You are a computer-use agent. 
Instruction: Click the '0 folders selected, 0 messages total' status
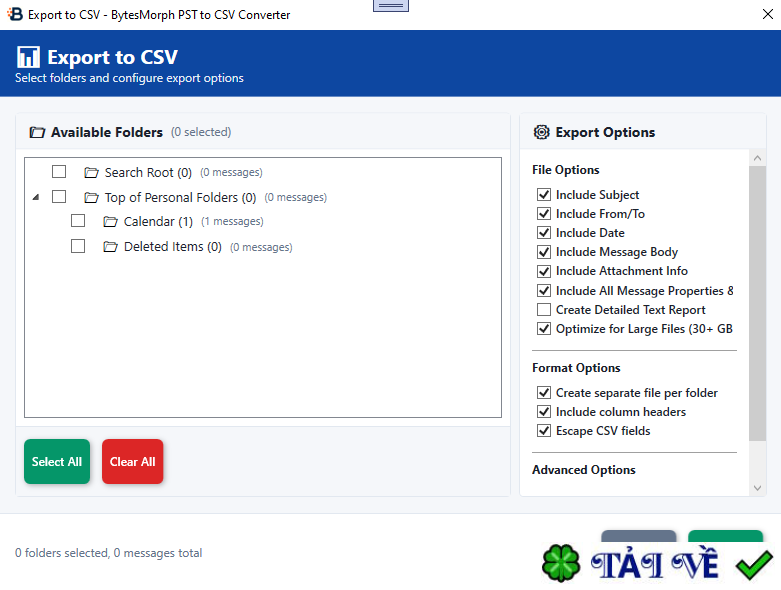[109, 553]
